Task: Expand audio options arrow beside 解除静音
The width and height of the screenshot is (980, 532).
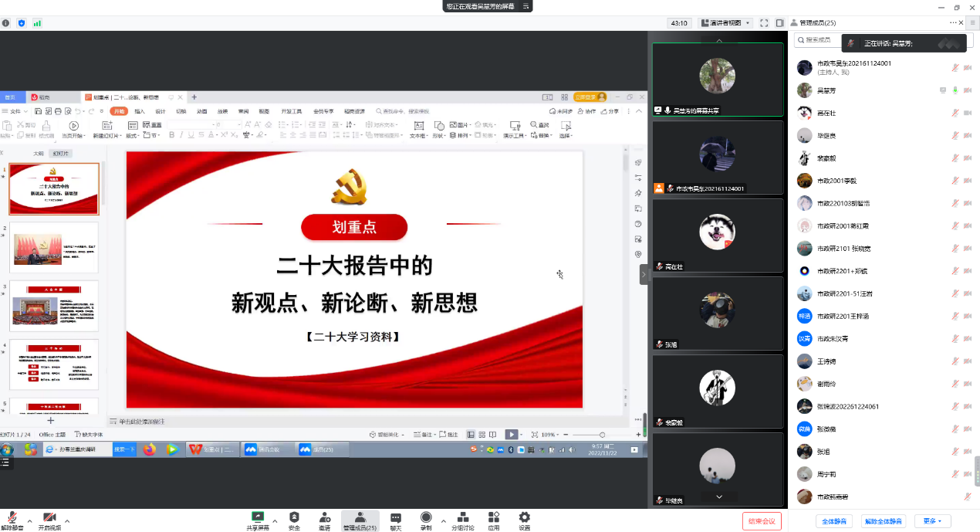Action: point(30,520)
